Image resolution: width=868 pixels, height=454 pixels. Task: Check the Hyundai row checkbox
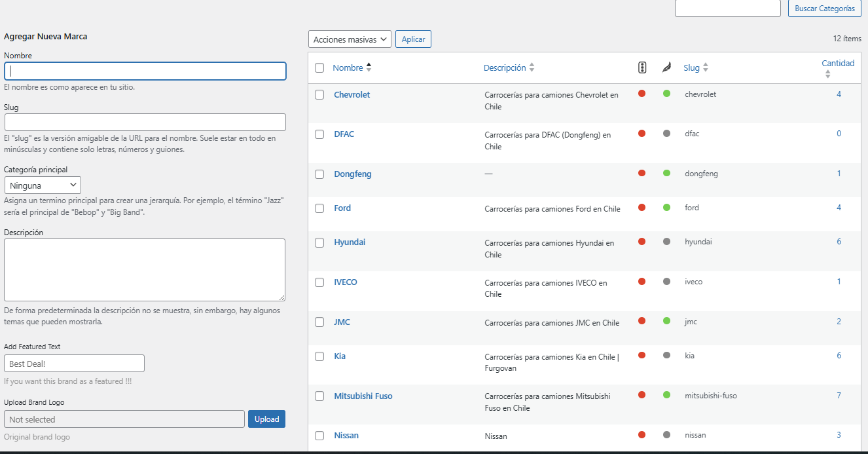(x=319, y=242)
